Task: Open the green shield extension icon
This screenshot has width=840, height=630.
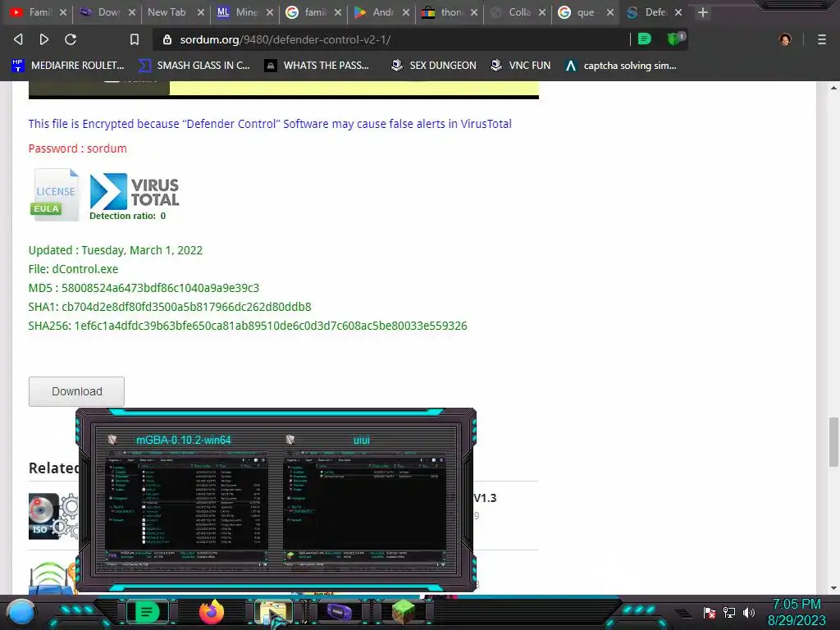Action: 675,39
